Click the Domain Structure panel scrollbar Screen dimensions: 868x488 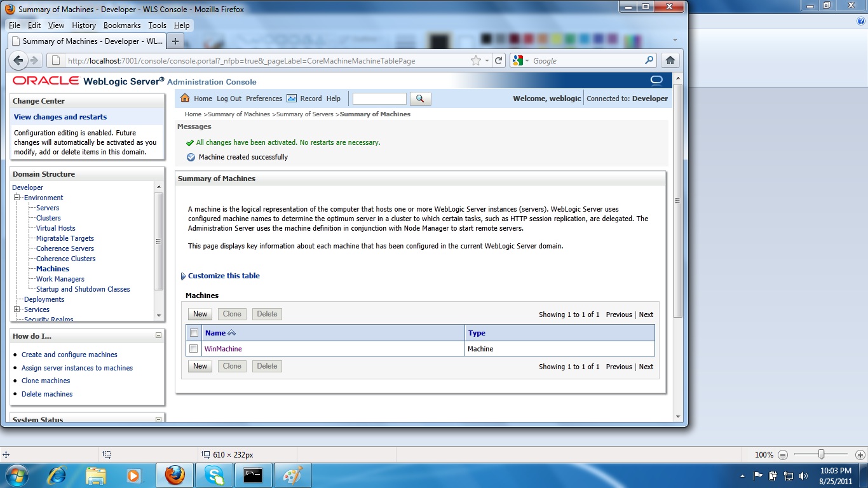159,241
